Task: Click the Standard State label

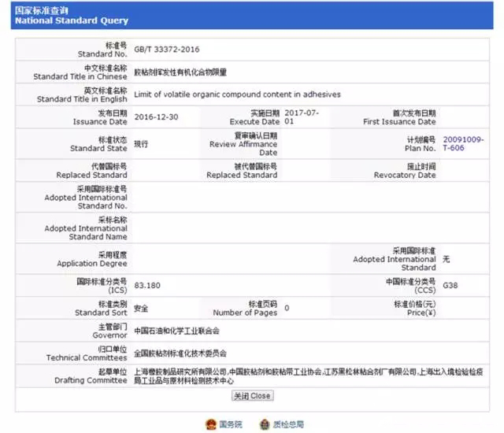Action: [98, 144]
